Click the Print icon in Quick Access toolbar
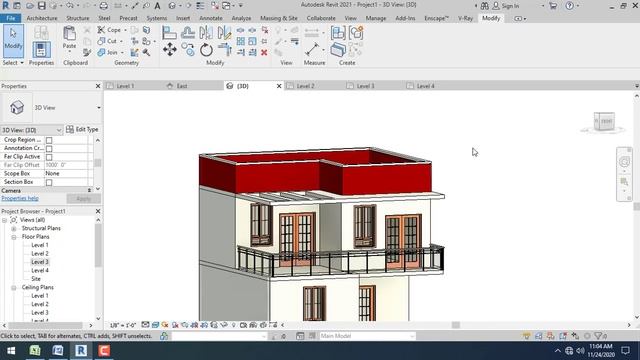Viewport: 640px width, 360px height. click(104, 6)
